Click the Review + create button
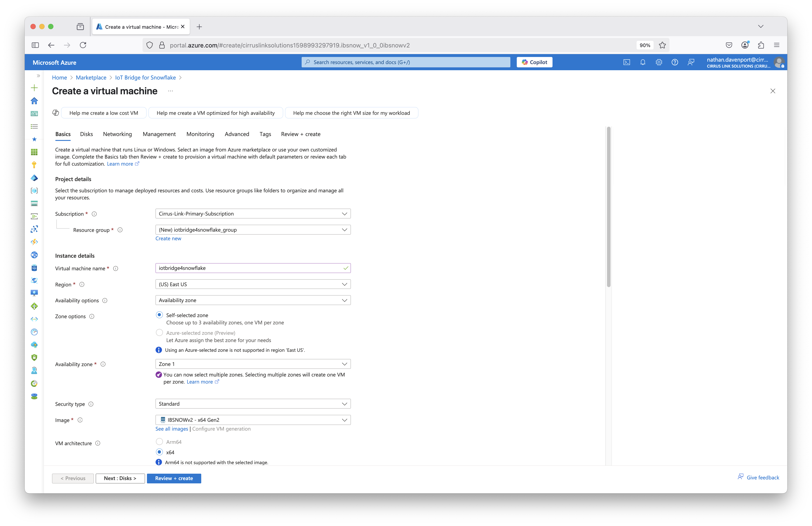The width and height of the screenshot is (812, 526). coord(174,478)
